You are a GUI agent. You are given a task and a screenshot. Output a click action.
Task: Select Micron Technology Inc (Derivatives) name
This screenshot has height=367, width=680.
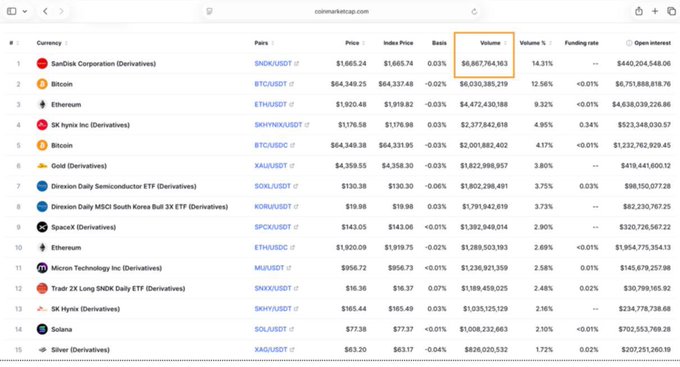tap(106, 268)
